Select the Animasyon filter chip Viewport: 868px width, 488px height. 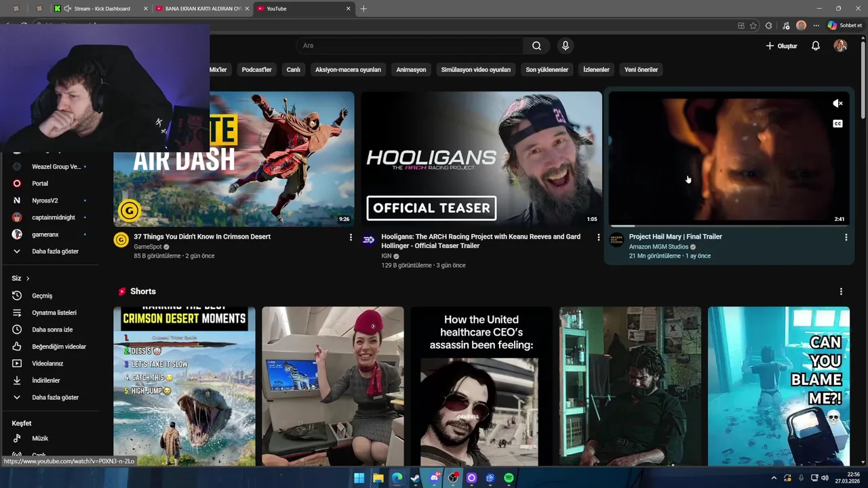click(411, 69)
